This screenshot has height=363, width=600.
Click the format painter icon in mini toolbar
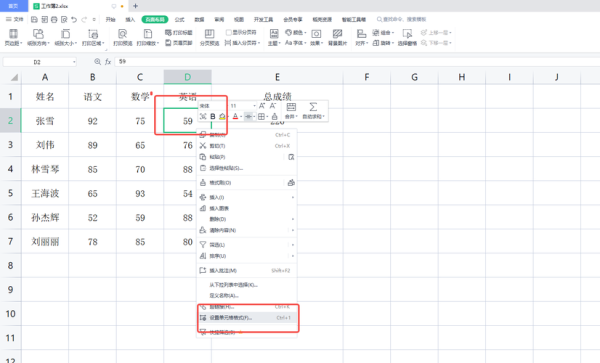274,117
